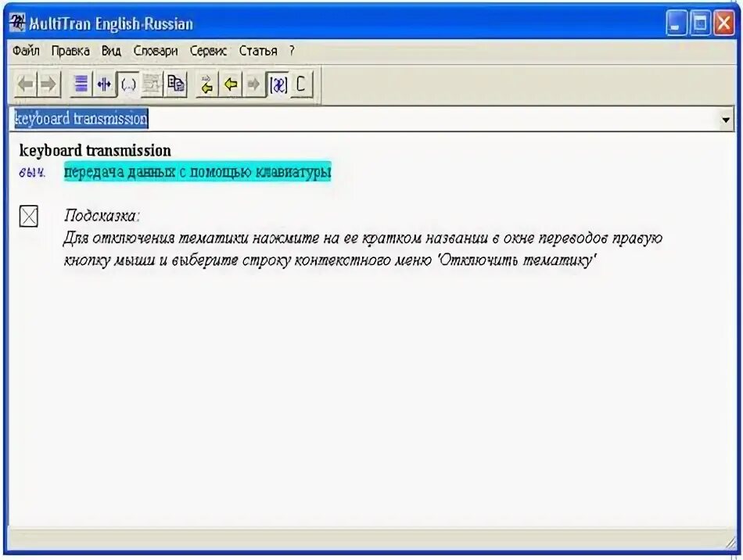Screen dimensions: 743x560
Task: Open the Вид menu
Action: click(111, 51)
